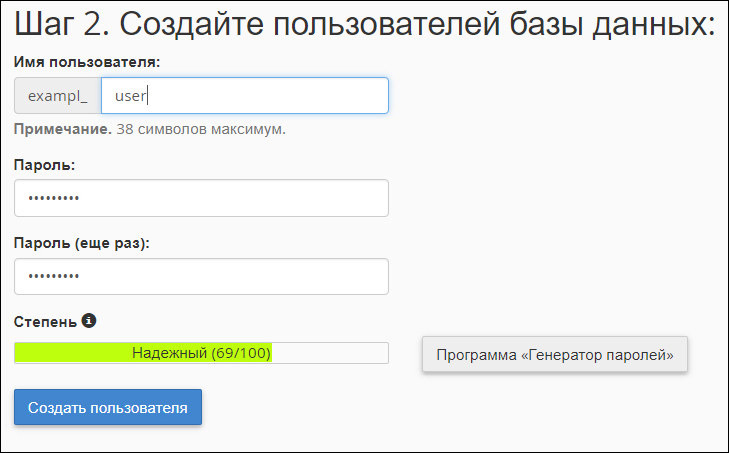This screenshot has height=453, width=729.
Task: Click the info icon beside Степень
Action: [x=89, y=321]
